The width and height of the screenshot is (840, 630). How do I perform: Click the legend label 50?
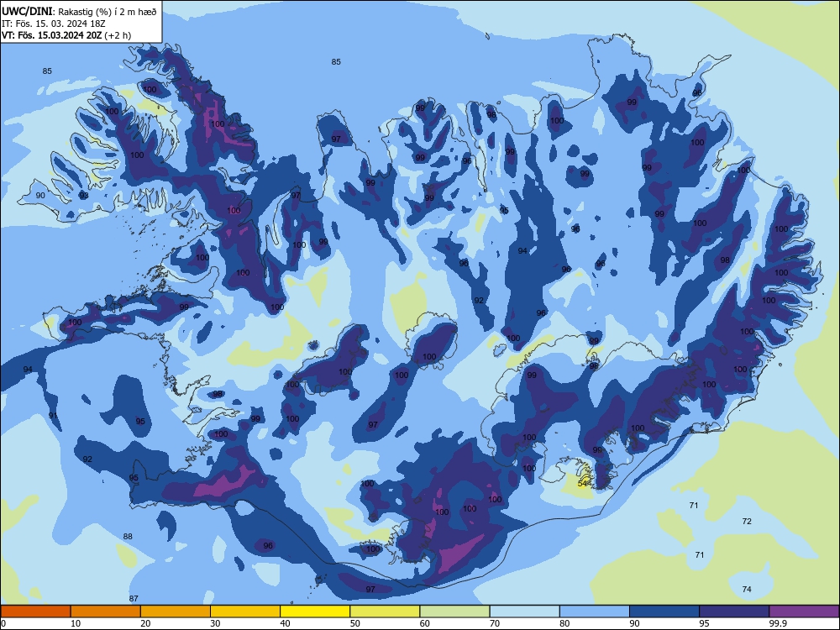[354, 623]
